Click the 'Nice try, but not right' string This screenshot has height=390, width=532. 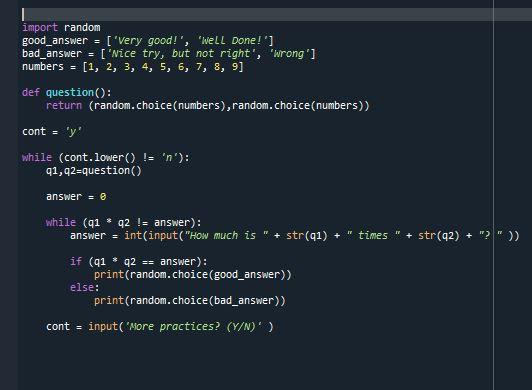[x=181, y=54]
